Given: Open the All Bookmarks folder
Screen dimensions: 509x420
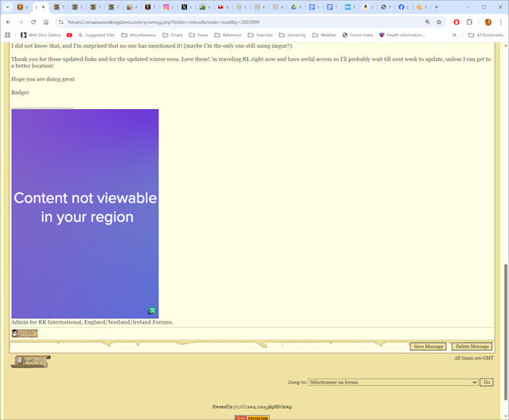Looking at the screenshot, I should (x=486, y=35).
